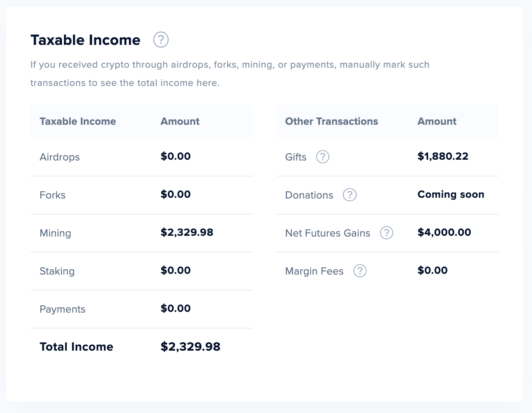Click the Gifts help question mark icon

(323, 157)
